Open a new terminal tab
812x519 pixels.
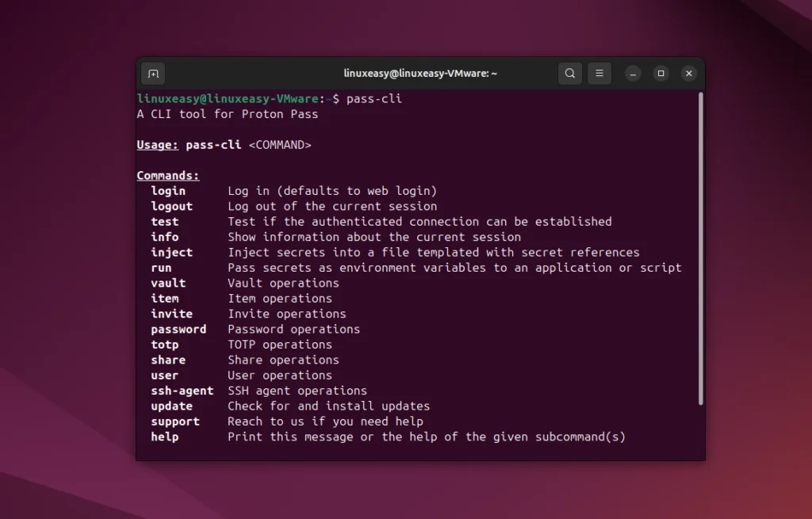[x=152, y=73]
